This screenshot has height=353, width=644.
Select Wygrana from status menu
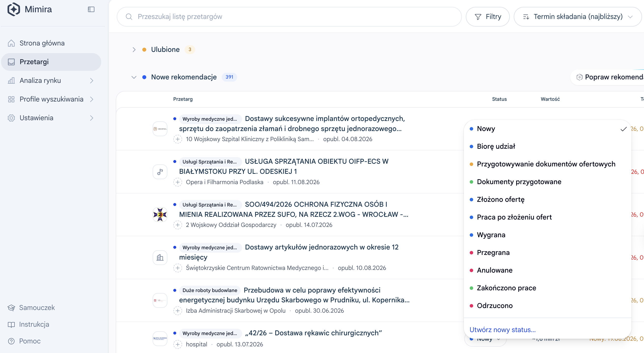tap(547, 235)
